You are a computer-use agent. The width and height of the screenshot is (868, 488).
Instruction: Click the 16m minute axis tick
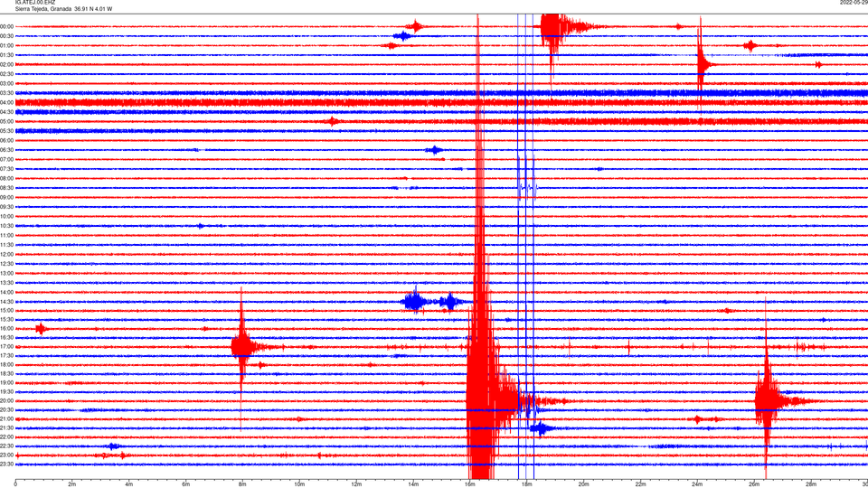click(470, 484)
